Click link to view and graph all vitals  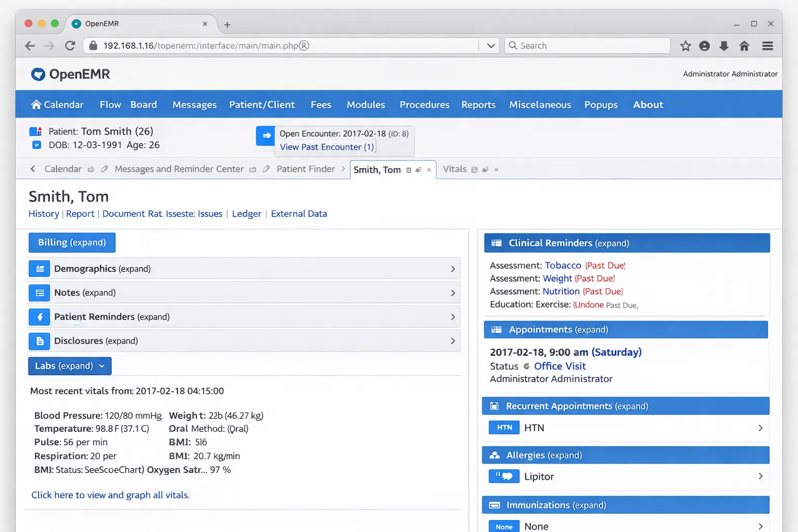[110, 495]
